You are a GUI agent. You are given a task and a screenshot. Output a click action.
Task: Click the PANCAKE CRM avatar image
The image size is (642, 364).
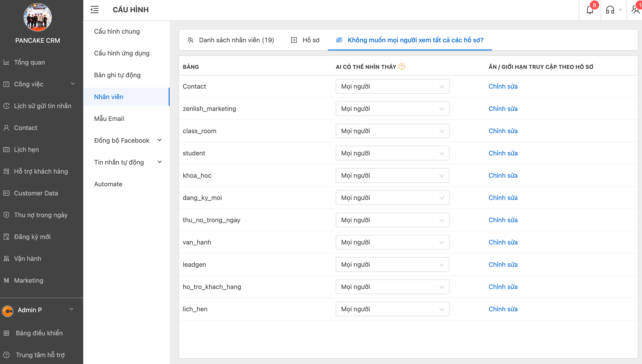click(38, 17)
